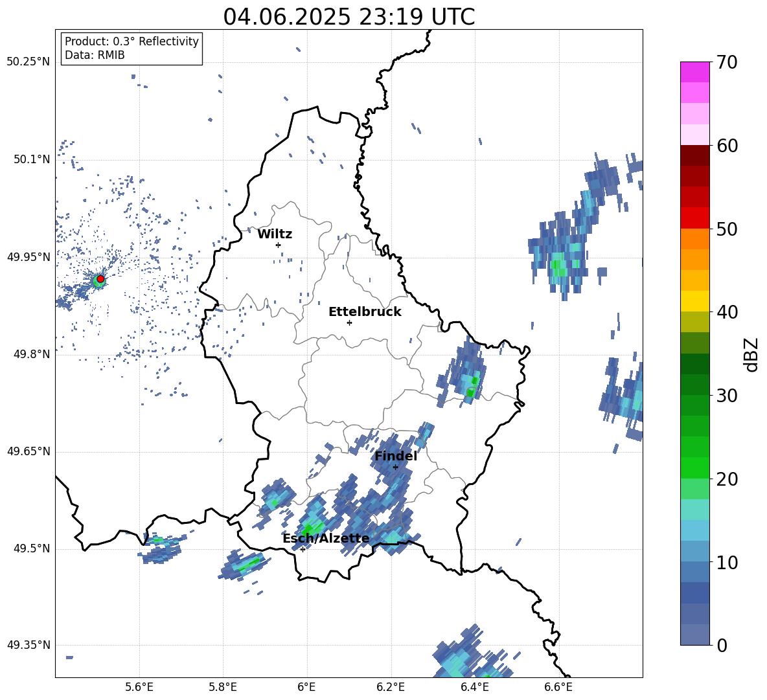The image size is (767, 700).
Task: Click the Ettelbruck city label
Action: (x=365, y=312)
